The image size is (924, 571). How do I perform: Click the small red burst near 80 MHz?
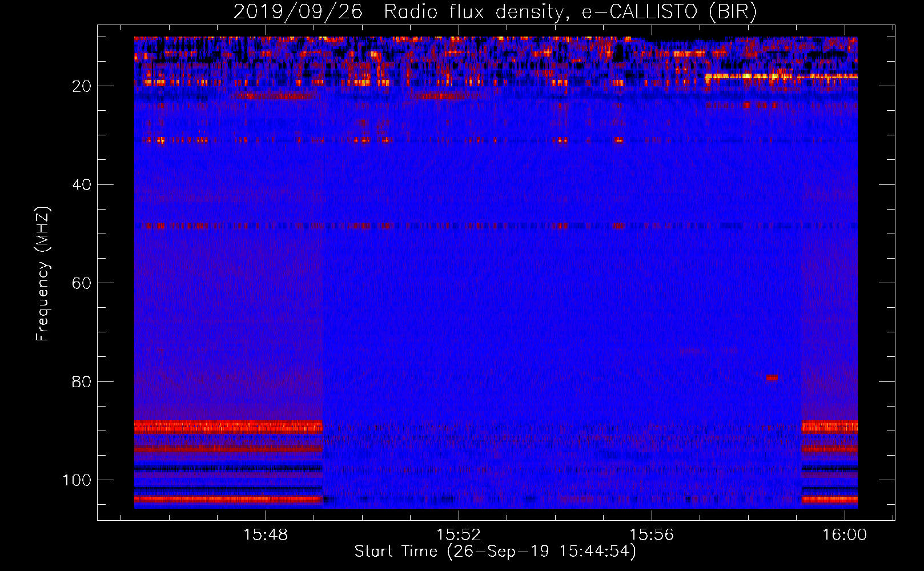772,377
